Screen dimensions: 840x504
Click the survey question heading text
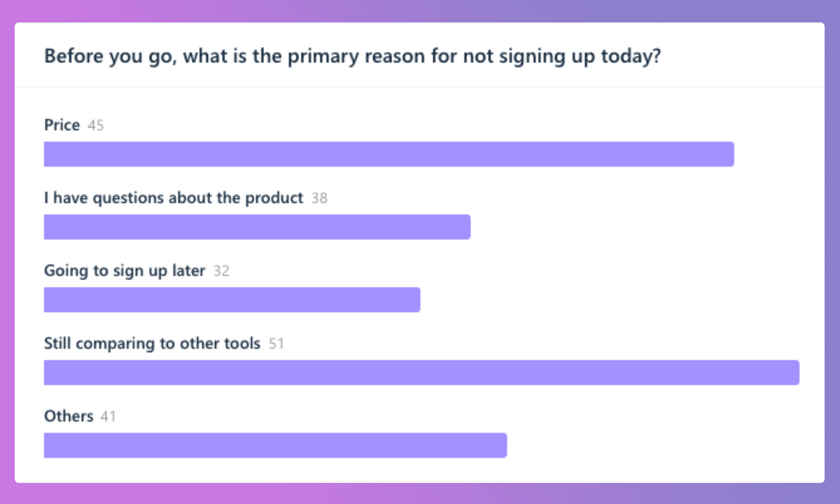(353, 57)
